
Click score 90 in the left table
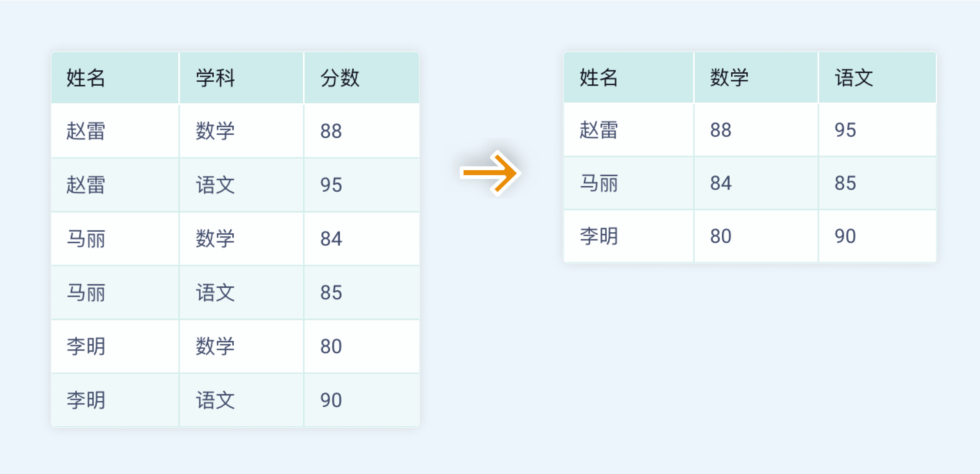331,400
